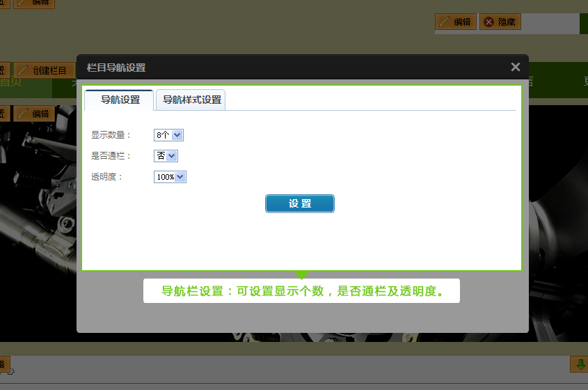The image size is (588, 390).
Task: Click the 显示数量 label
Action: (x=111, y=135)
